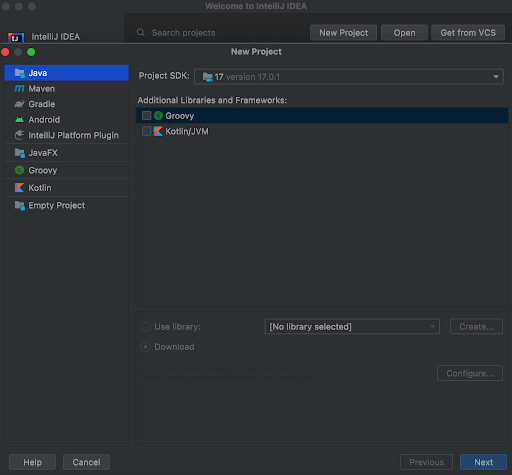
Task: Click the Android robot icon
Action: pos(19,119)
